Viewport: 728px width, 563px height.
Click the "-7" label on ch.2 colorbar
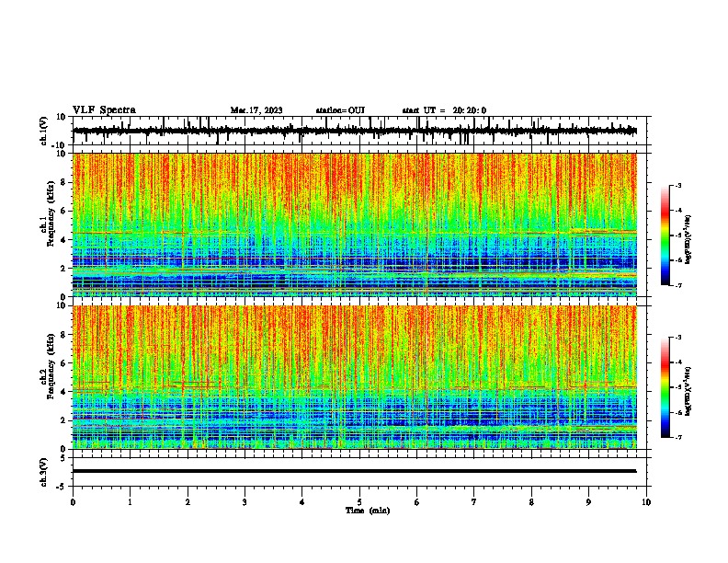pos(678,437)
